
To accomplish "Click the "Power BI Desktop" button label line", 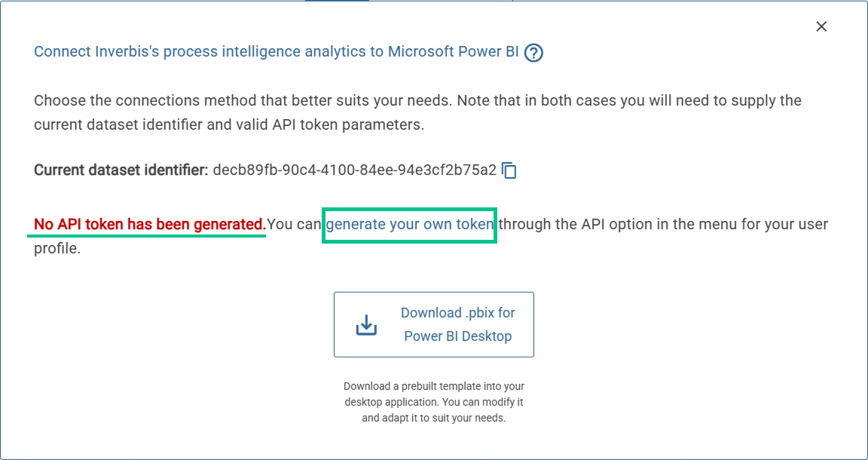I will [x=457, y=336].
